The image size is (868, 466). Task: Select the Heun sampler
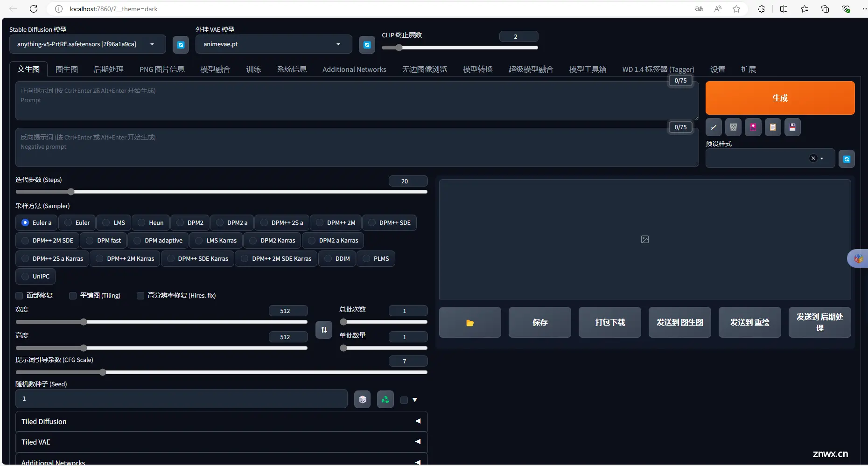(x=150, y=223)
